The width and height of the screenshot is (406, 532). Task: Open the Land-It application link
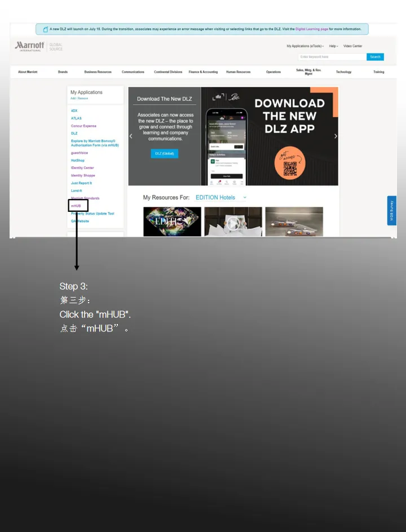76,190
